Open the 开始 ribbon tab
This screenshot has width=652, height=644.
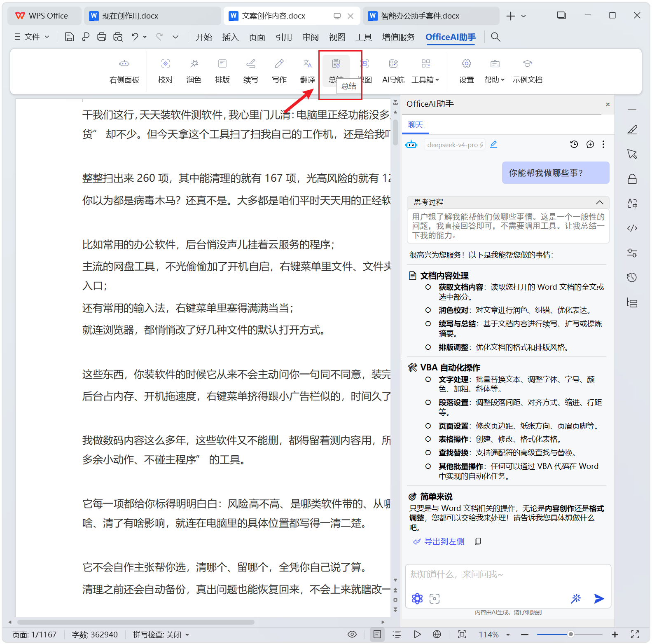pyautogui.click(x=203, y=37)
